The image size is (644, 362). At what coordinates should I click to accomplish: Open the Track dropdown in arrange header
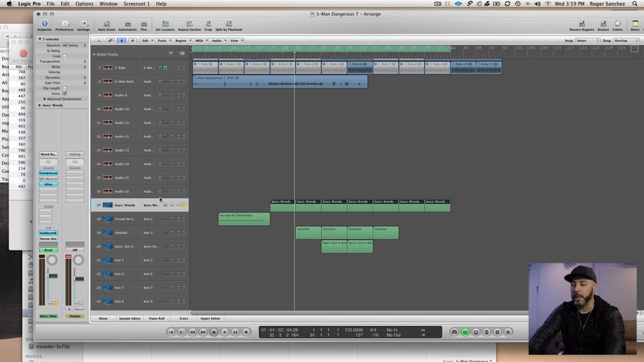pyautogui.click(x=164, y=41)
